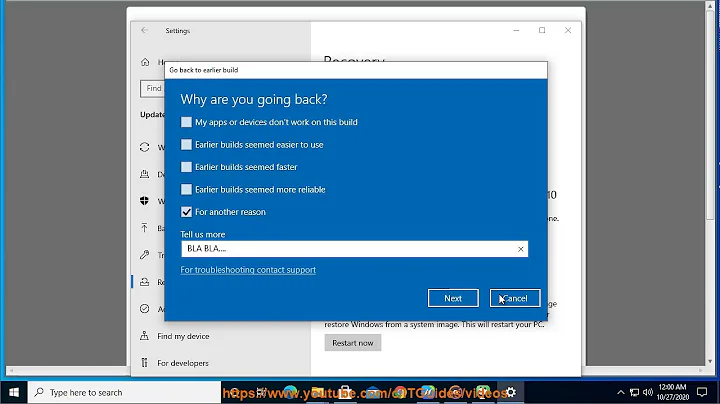Minimize the Settings window
Viewport: 720px width, 404px height.
click(517, 30)
